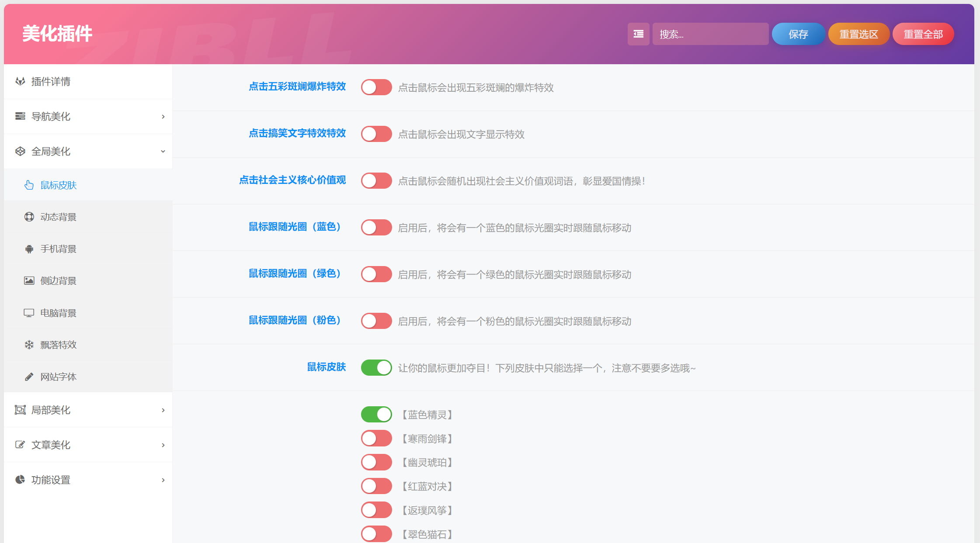
Task: Click inside the 搜索 input field
Action: pyautogui.click(x=710, y=34)
